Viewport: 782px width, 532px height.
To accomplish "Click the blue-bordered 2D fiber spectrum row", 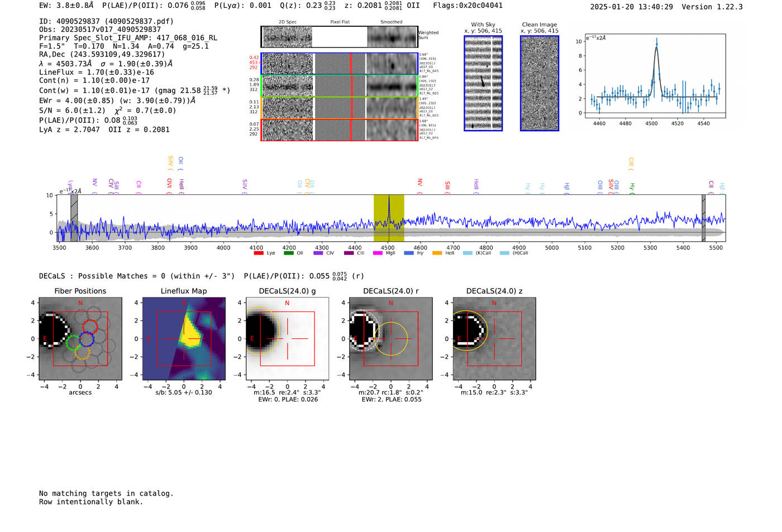I will click(339, 64).
